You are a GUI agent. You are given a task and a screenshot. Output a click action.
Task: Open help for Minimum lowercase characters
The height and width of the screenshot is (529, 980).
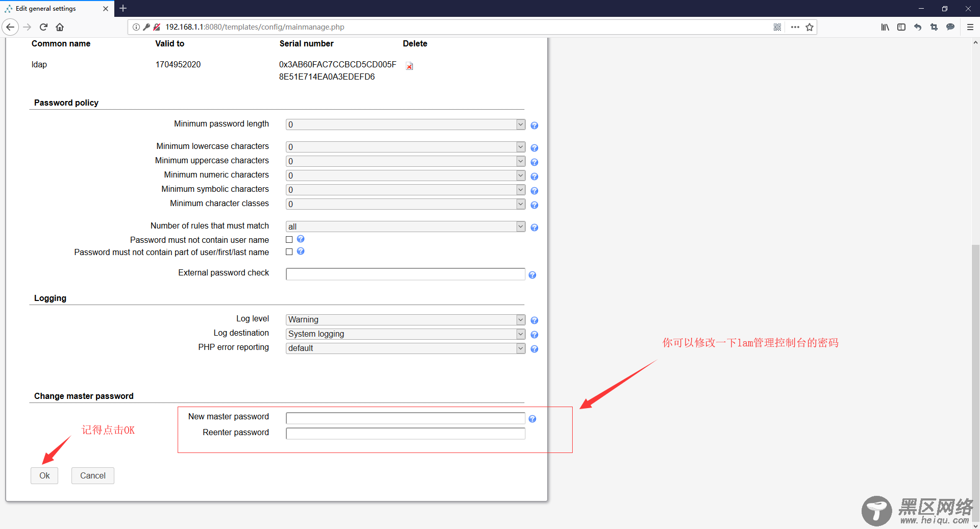534,148
